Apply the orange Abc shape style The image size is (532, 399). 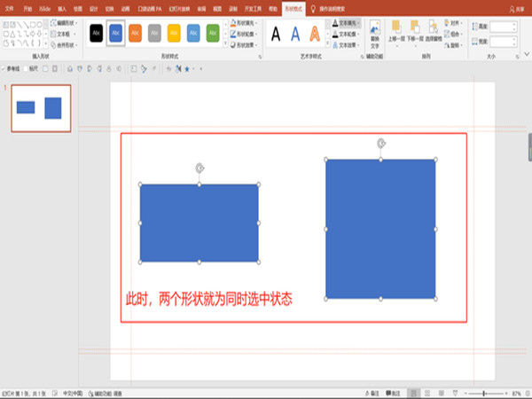tap(135, 34)
